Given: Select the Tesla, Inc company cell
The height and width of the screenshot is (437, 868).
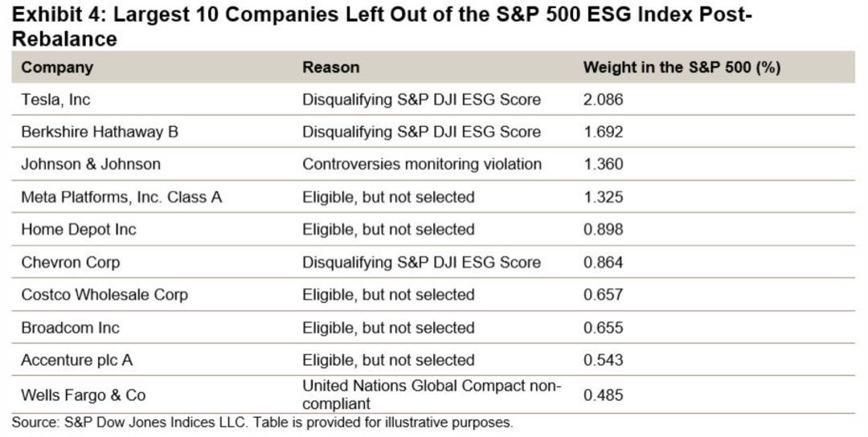Looking at the screenshot, I should 62,100.
